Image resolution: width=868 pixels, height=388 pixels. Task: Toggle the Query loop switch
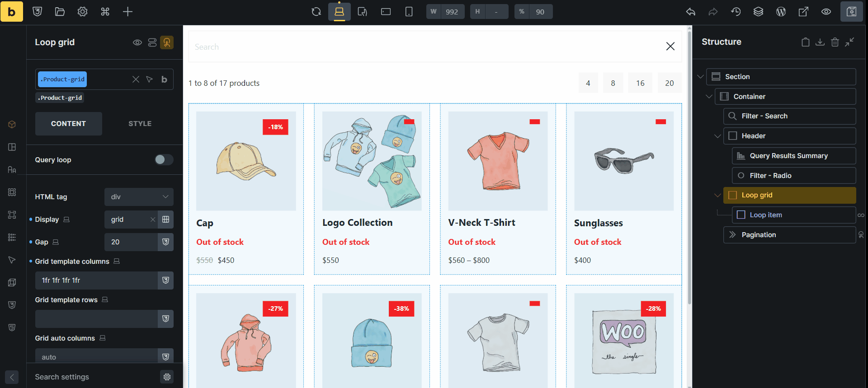pos(164,159)
